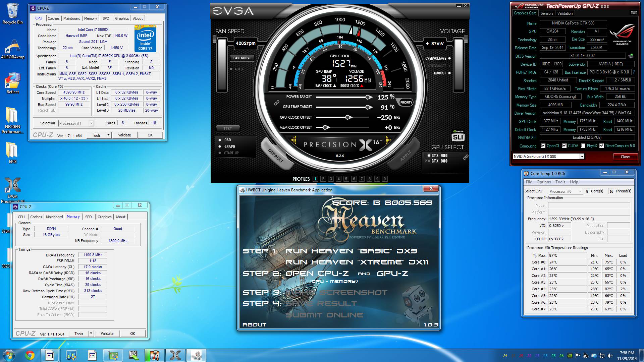Click previous profile page arrow in PrecisionX
This screenshot has width=644, height=362.
(x=293, y=140)
